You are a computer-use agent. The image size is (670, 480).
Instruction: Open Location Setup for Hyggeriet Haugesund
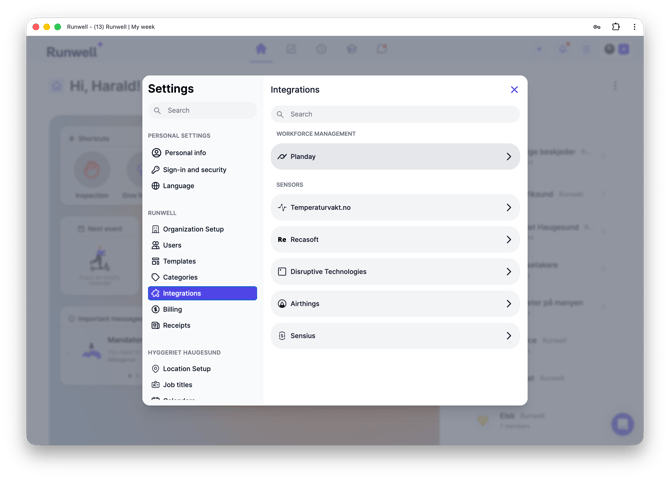tap(202, 368)
